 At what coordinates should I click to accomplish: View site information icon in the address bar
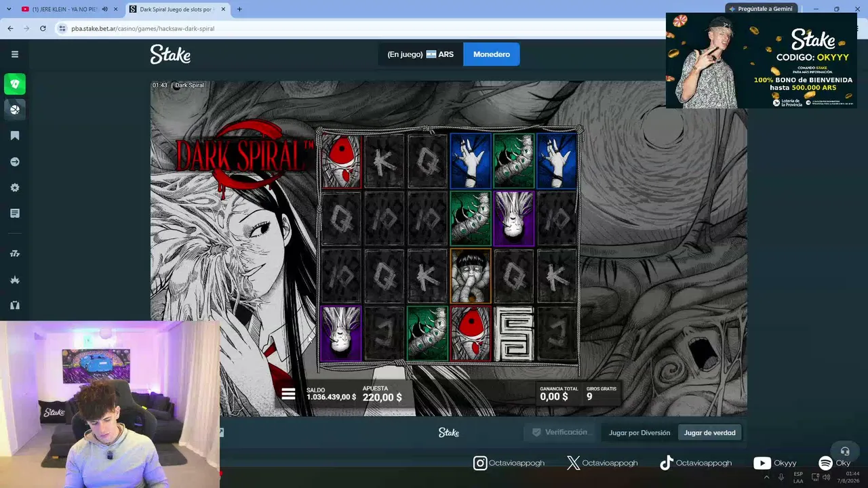click(62, 28)
